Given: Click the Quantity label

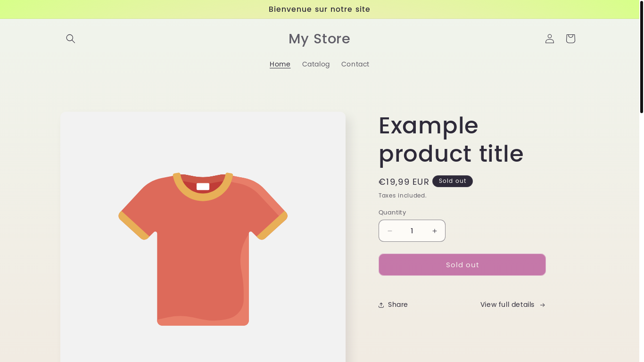Looking at the screenshot, I should point(392,213).
